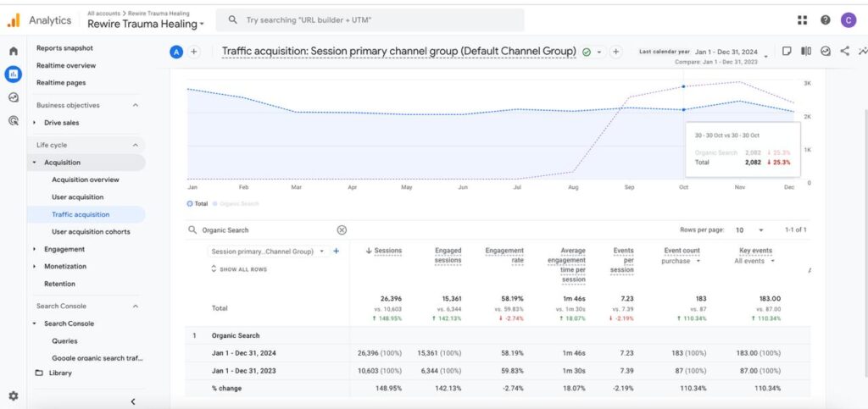Add a secondary dimension with the blue plus
This screenshot has width=868, height=409.
[x=336, y=251]
